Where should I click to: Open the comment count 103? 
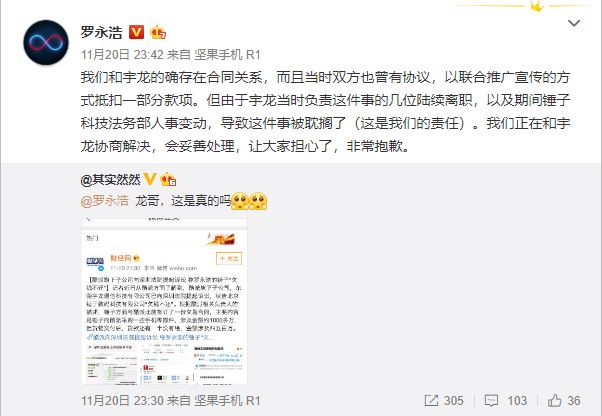[517, 401]
